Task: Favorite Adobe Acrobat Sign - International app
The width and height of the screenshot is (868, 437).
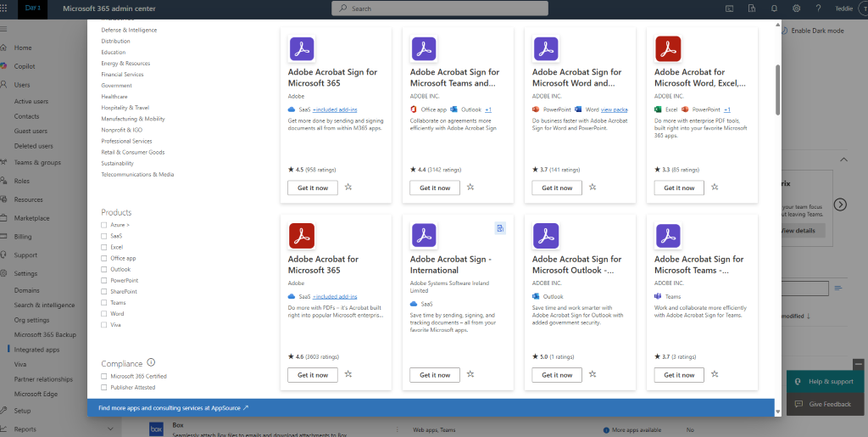Action: point(470,374)
